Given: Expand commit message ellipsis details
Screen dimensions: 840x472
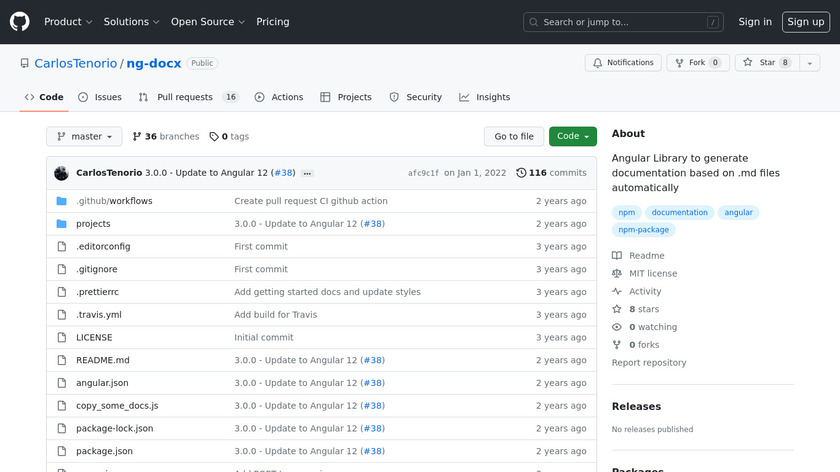Looking at the screenshot, I should pyautogui.click(x=307, y=173).
